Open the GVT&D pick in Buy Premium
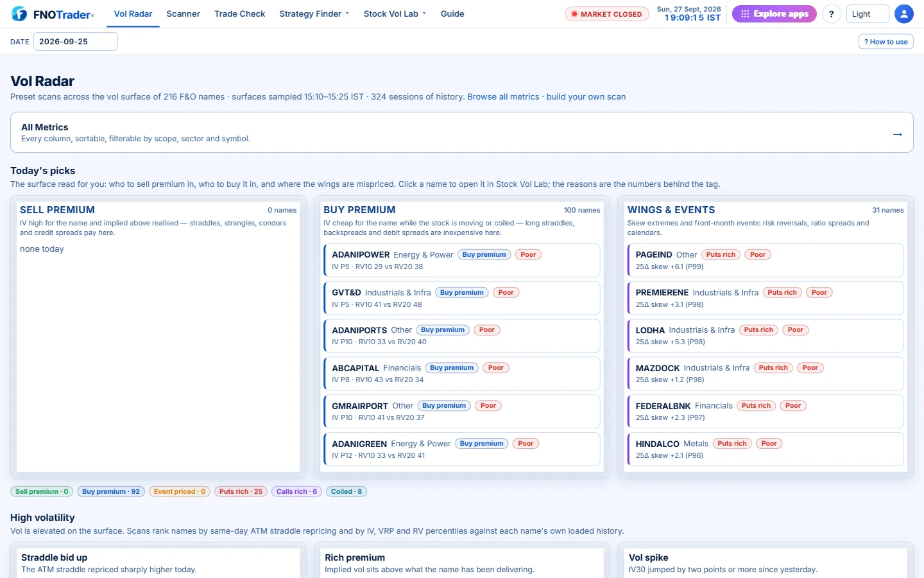This screenshot has height=578, width=924. [462, 298]
